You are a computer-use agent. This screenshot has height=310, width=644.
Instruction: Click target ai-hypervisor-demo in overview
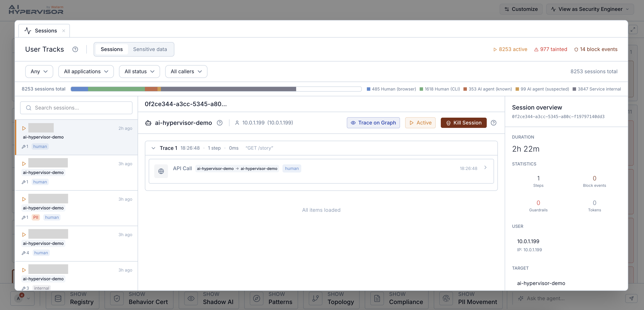(541, 283)
